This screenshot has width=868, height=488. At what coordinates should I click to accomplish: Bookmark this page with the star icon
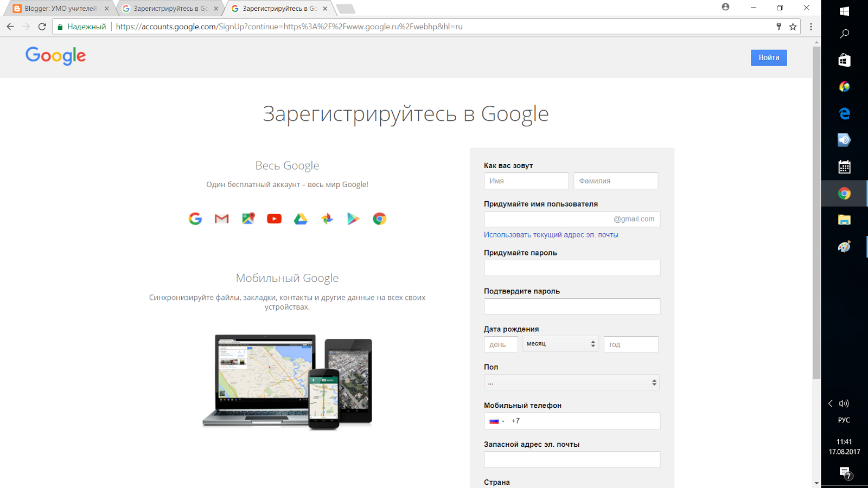tap(793, 27)
